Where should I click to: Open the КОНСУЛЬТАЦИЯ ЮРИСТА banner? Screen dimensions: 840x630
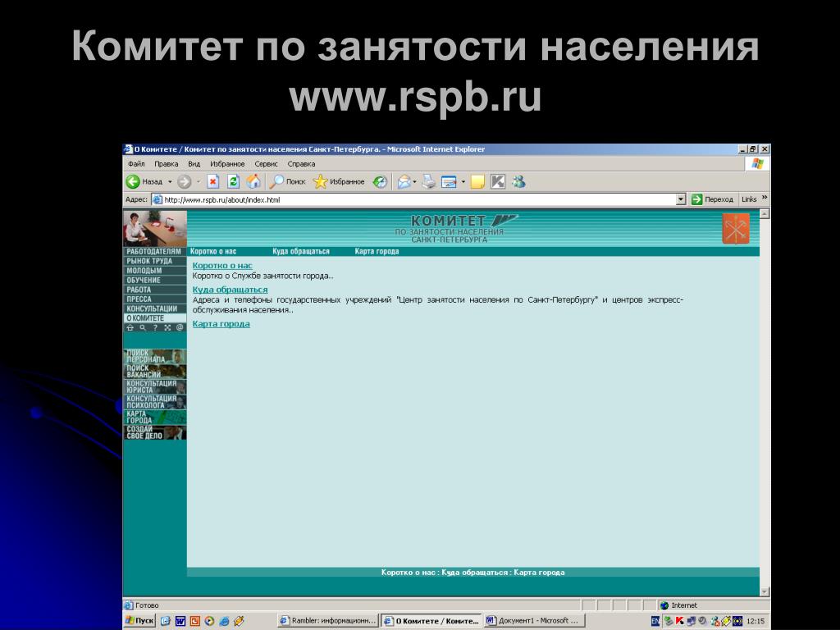[x=155, y=387]
